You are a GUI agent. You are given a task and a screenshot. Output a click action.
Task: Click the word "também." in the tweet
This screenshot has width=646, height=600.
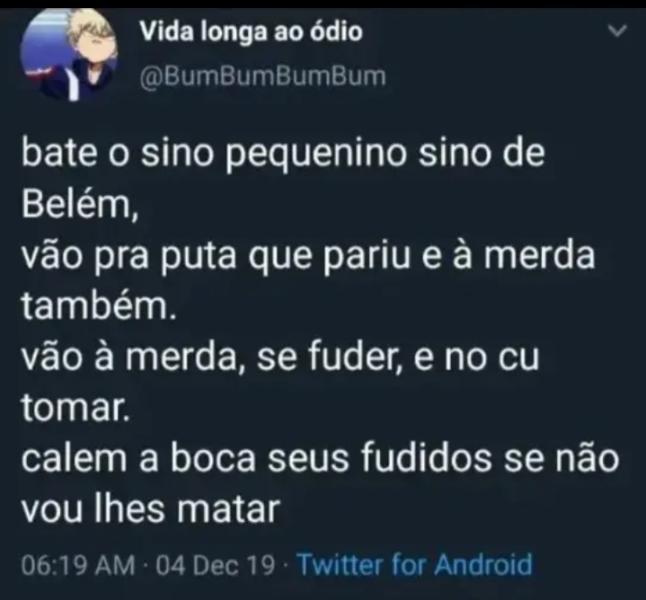[98, 306]
